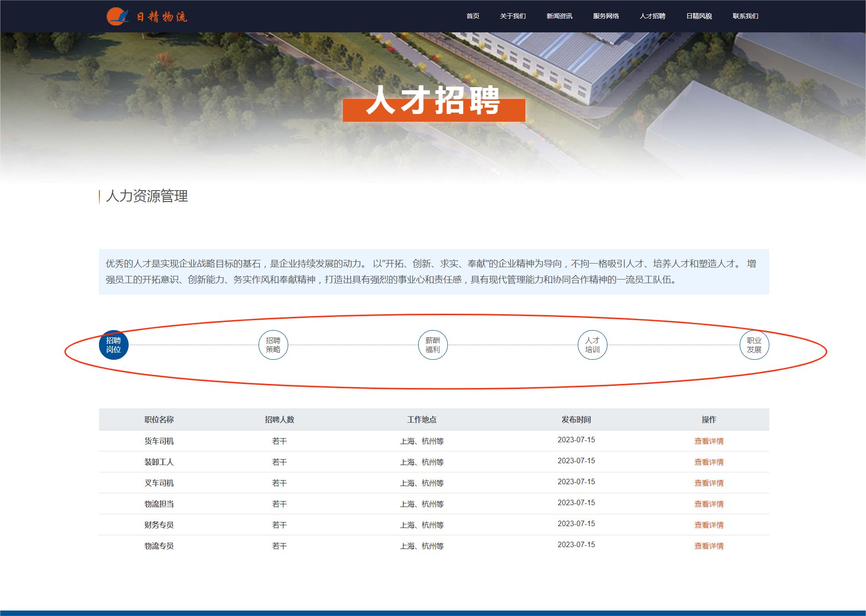The height and width of the screenshot is (616, 866).
Task: Open the 职业发展 circle tab
Action: click(754, 345)
